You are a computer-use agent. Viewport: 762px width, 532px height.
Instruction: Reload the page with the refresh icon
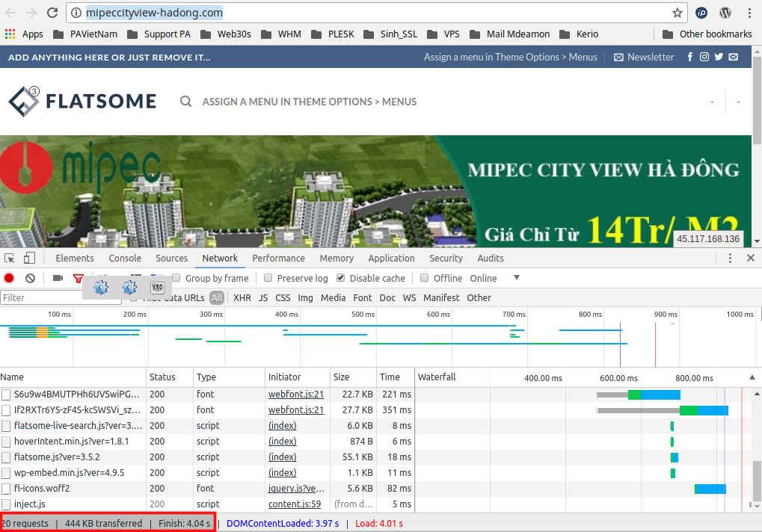click(52, 13)
